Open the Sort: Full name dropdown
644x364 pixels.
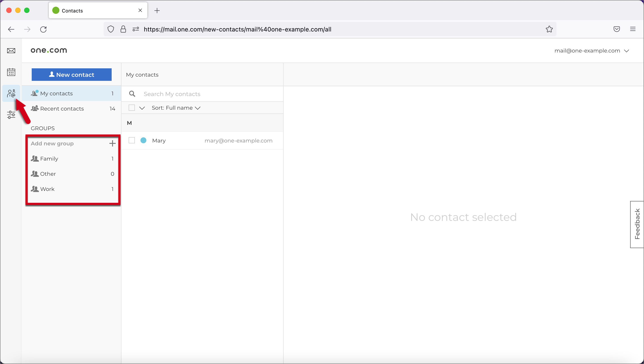(x=176, y=108)
